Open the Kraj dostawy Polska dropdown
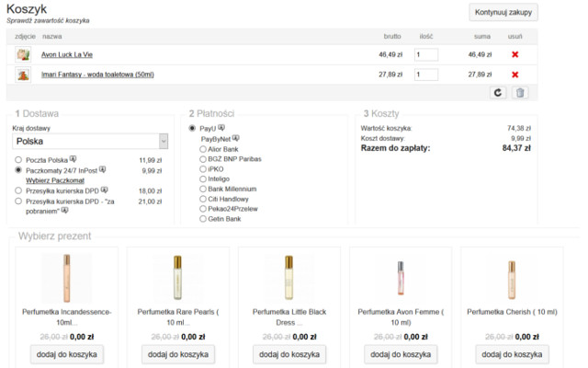Viewport: 588px width, 368px height. pos(90,141)
